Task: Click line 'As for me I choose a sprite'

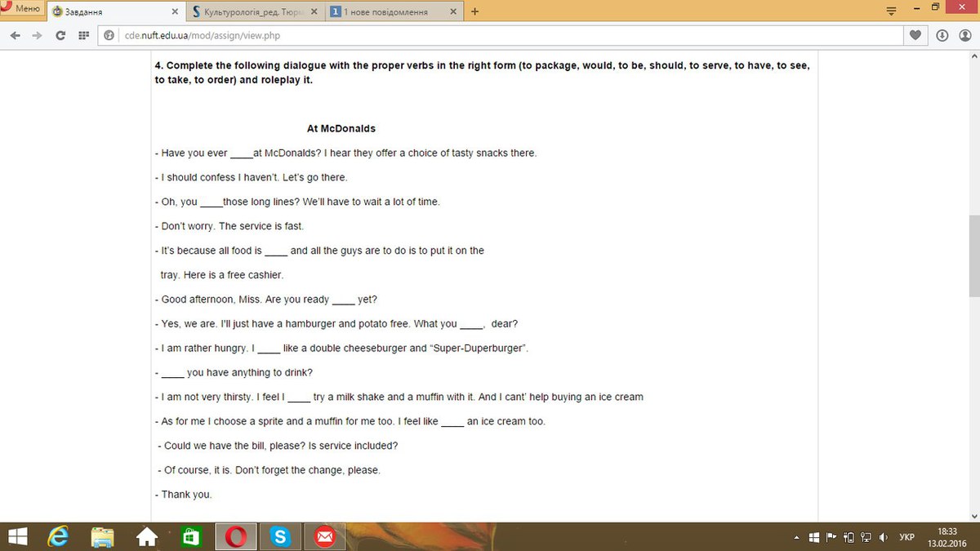Action: click(350, 422)
